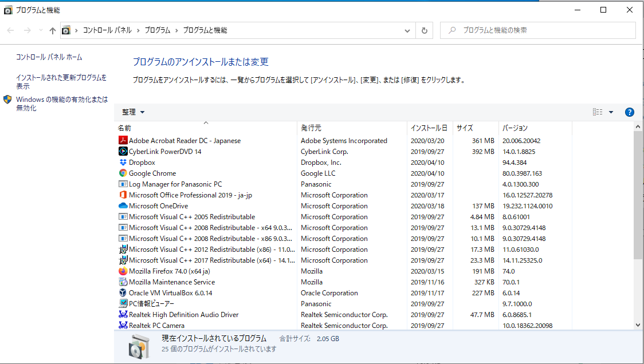
Task: Click the プログラムと機能の検索 search box
Action: click(x=537, y=30)
